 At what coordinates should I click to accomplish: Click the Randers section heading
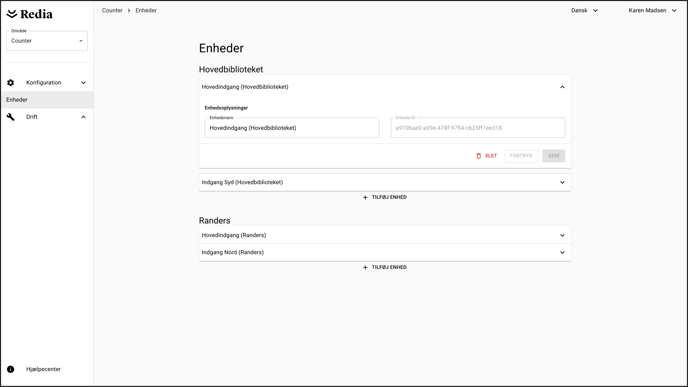coord(215,221)
